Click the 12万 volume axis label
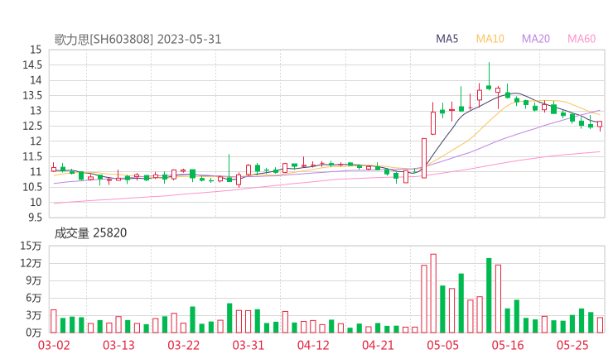Viewport: 613px width, 364px height. [x=31, y=263]
